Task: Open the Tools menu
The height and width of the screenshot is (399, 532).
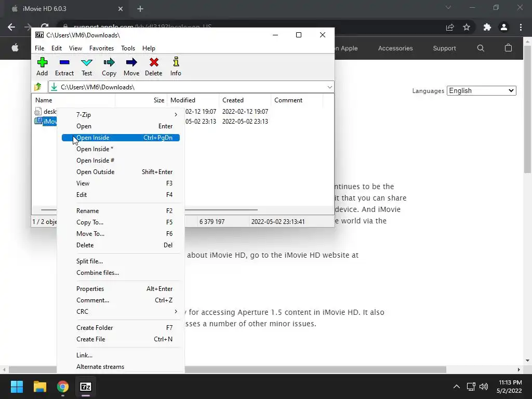Action: (128, 48)
